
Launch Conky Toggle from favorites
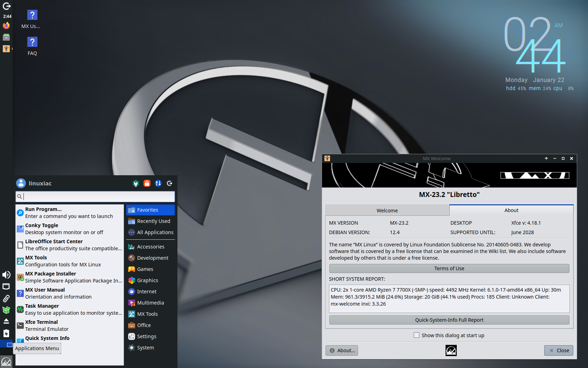coord(70,229)
